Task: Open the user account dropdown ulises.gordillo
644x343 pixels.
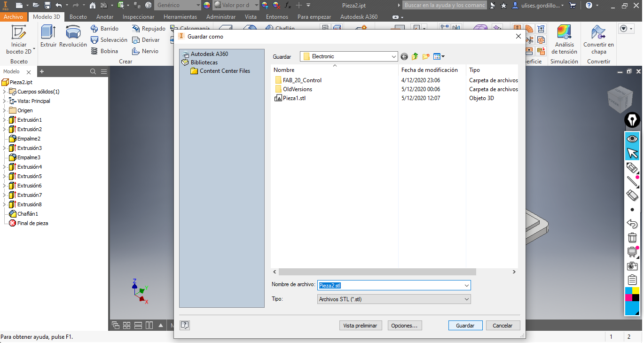Action: click(x=538, y=5)
